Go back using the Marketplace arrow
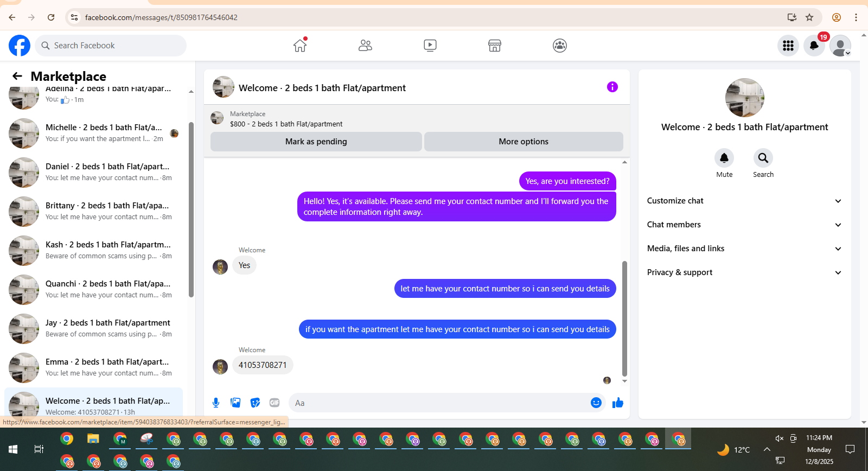868x471 pixels. tap(17, 77)
